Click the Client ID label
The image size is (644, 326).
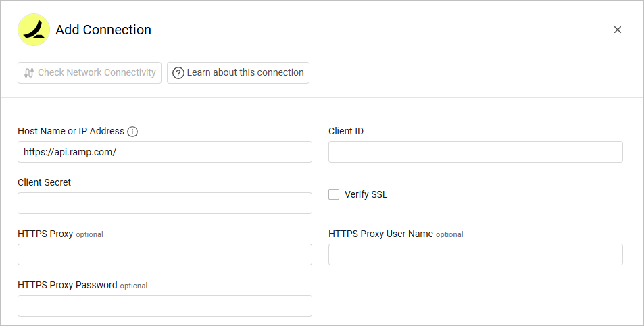tap(346, 131)
